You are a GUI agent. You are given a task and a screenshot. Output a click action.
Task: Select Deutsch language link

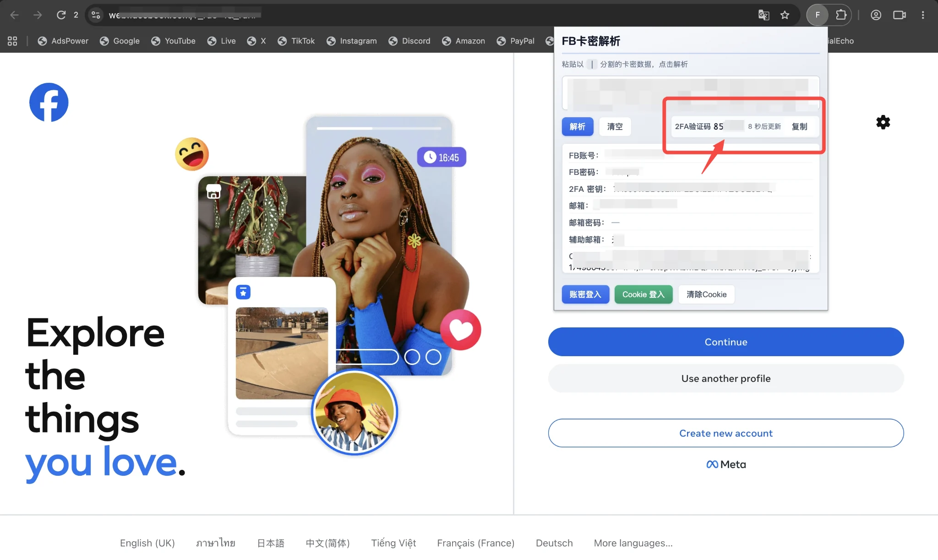[x=554, y=543]
